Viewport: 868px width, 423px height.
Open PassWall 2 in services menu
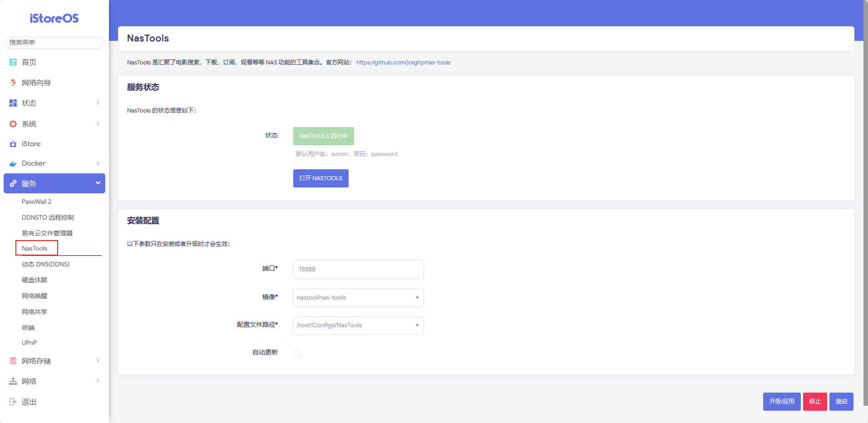click(36, 202)
